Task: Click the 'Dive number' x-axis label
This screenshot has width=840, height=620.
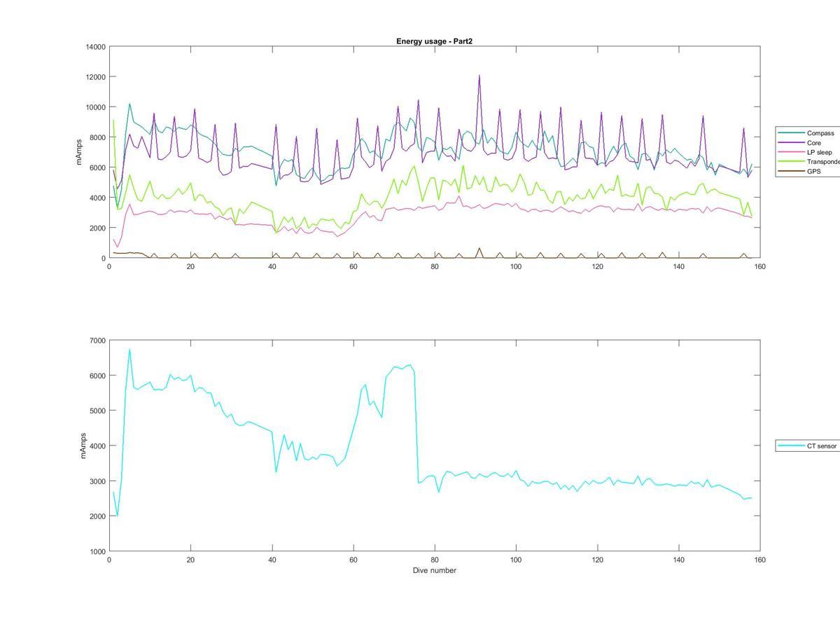Action: tap(434, 570)
